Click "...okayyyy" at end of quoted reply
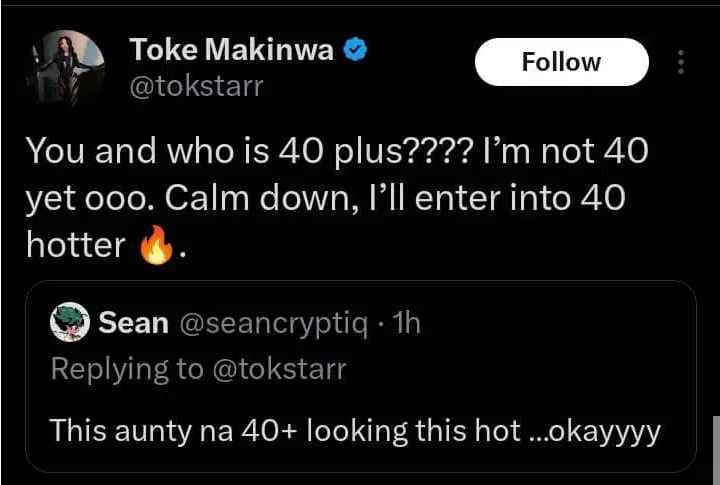Image resolution: width=720 pixels, height=485 pixels. click(595, 432)
